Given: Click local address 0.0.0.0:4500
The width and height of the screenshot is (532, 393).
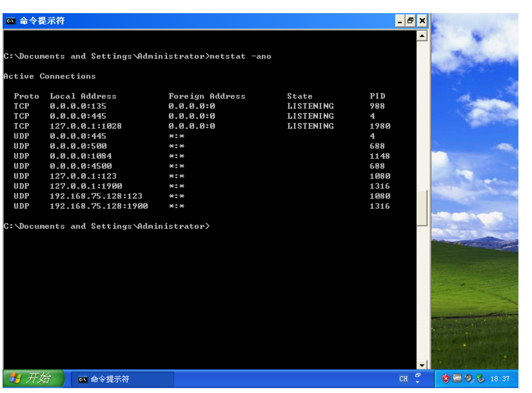Looking at the screenshot, I should tap(81, 166).
